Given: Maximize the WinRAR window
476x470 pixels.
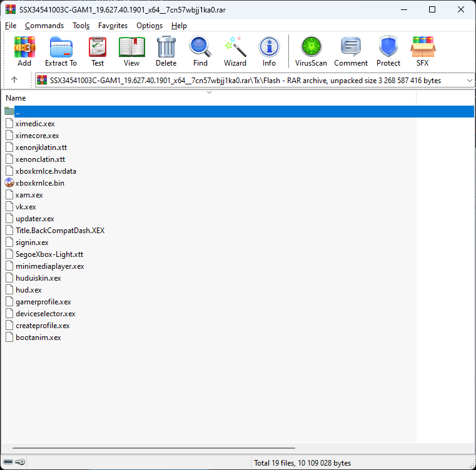Looking at the screenshot, I should click(x=432, y=9).
